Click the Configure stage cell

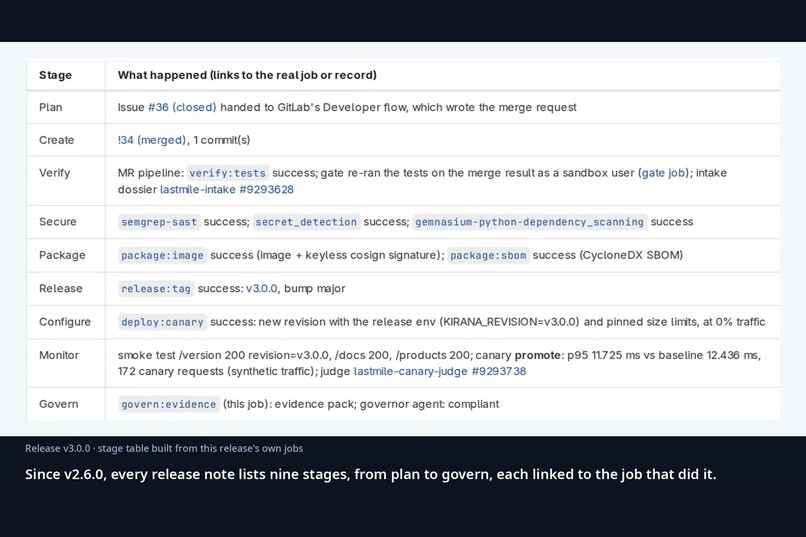65,322
